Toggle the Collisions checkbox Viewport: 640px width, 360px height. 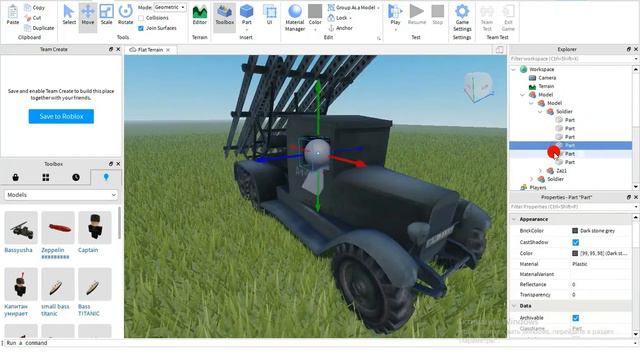141,18
